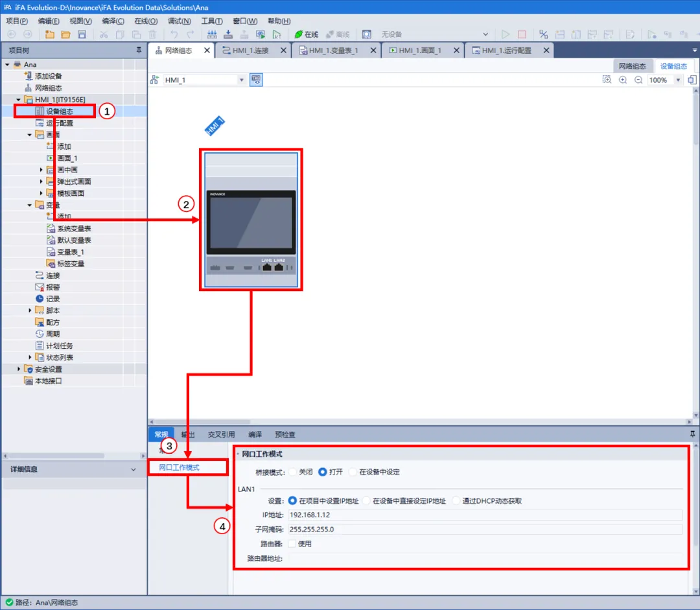Click the undo arrow icon

[174, 34]
